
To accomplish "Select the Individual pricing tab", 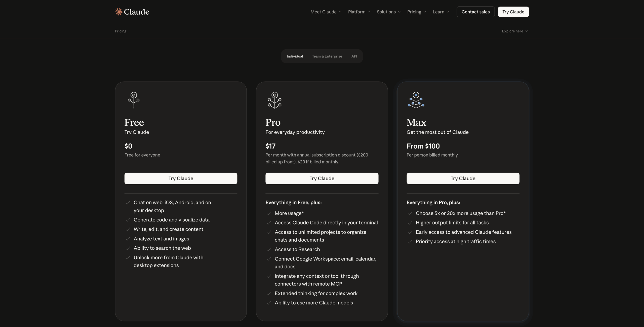I will tap(295, 56).
